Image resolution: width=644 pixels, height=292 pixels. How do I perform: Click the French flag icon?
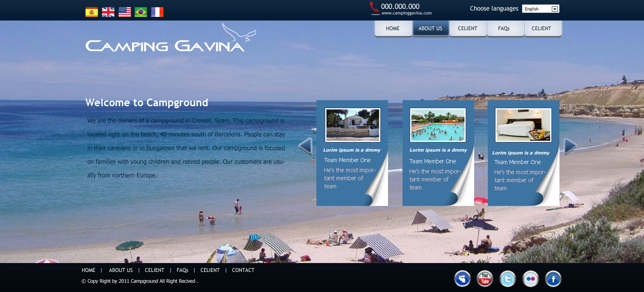pyautogui.click(x=157, y=12)
